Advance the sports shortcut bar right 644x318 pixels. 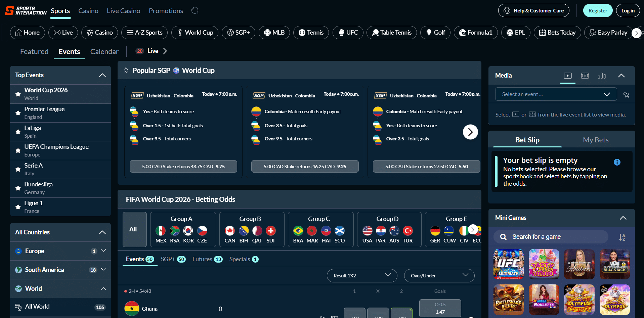[637, 33]
